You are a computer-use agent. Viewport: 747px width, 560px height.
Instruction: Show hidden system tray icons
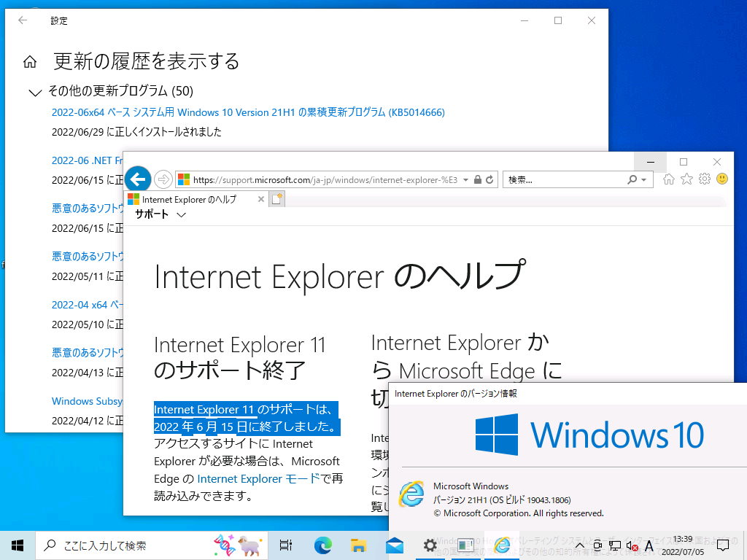click(x=579, y=545)
